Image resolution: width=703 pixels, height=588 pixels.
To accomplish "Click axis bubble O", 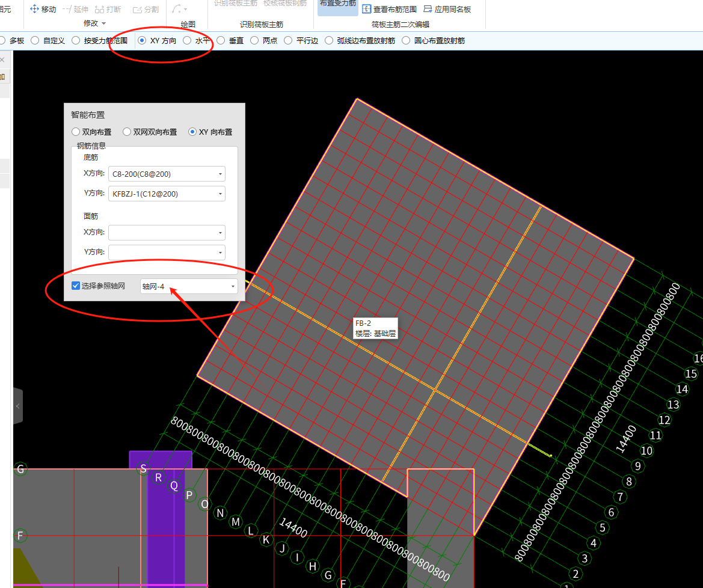I will click(x=205, y=504).
